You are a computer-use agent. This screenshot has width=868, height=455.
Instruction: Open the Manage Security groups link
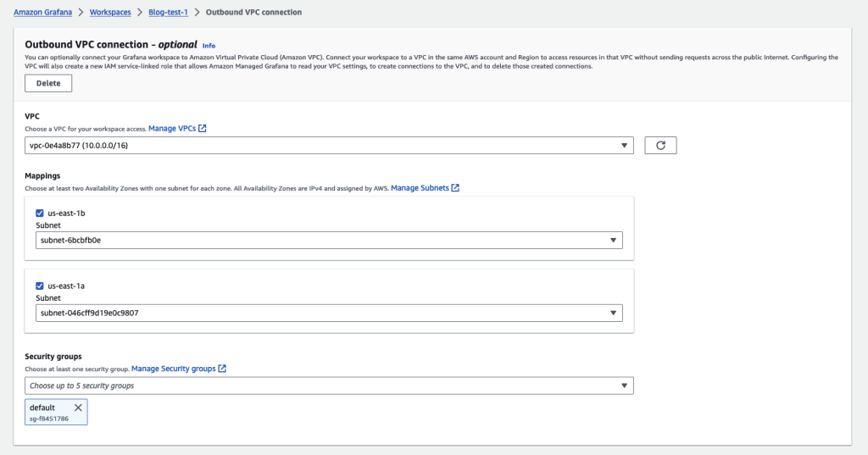173,369
